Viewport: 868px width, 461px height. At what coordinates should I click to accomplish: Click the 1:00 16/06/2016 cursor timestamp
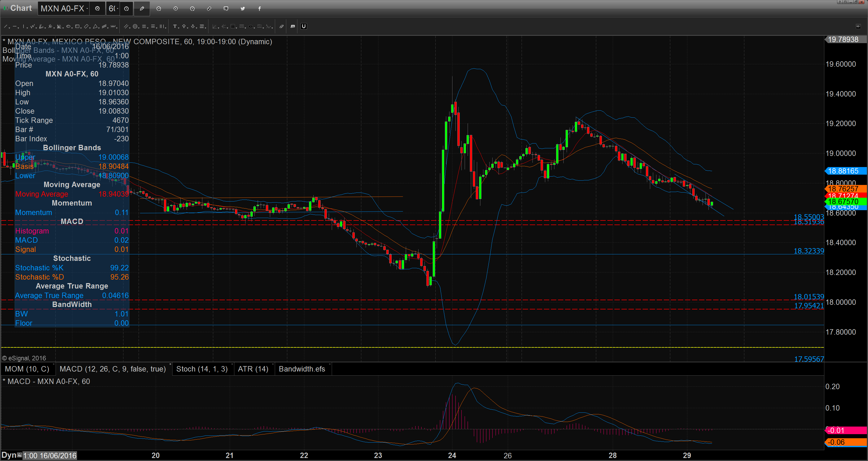50,456
